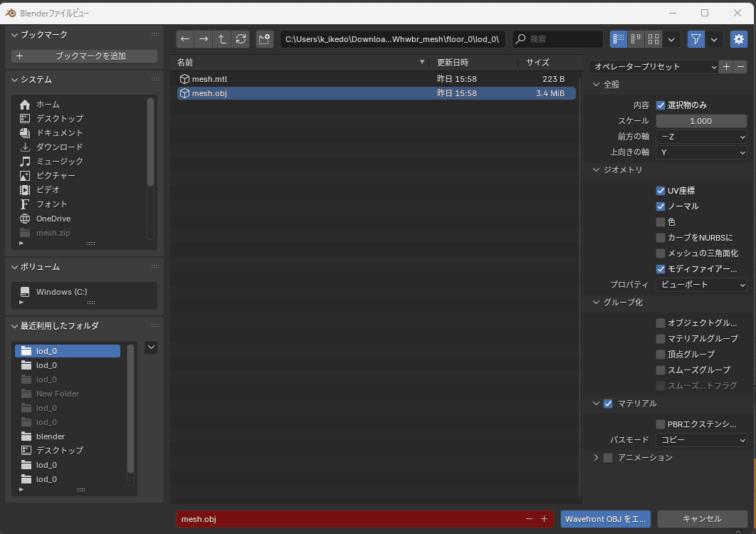The image size is (756, 534).
Task: Disable the 選択物のみ checkbox
Action: [661, 105]
